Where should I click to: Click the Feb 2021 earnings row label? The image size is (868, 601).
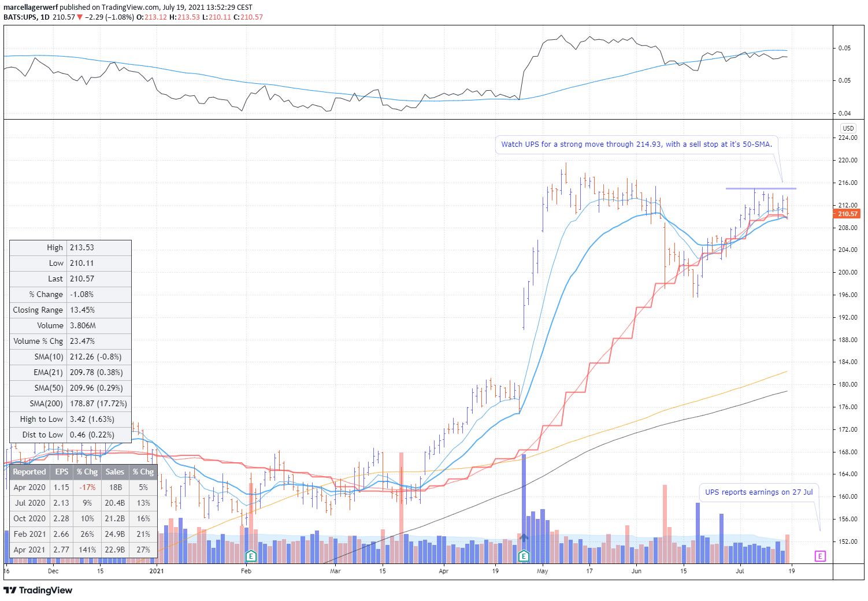tap(29, 534)
